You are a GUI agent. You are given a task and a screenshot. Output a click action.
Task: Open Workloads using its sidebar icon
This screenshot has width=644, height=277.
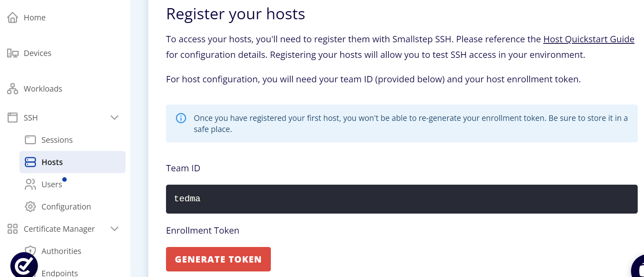[12, 89]
